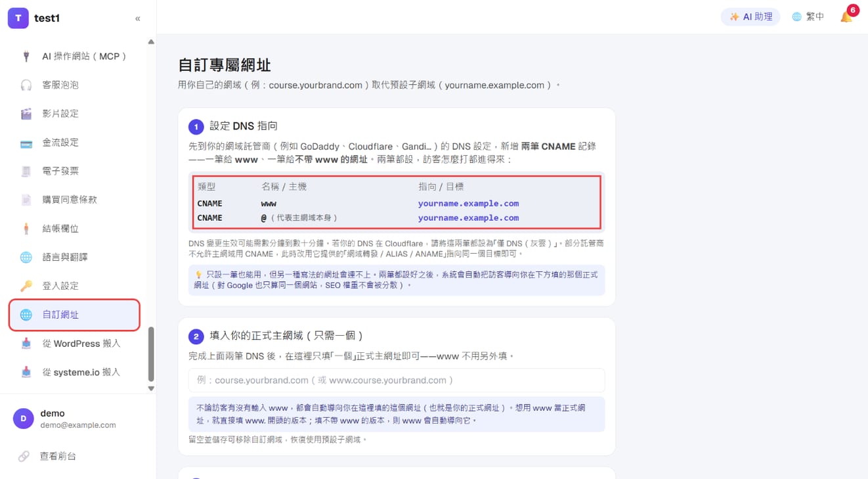Collapse the sidebar with the double chevron
Viewport: 868px width, 479px height.
click(x=138, y=18)
